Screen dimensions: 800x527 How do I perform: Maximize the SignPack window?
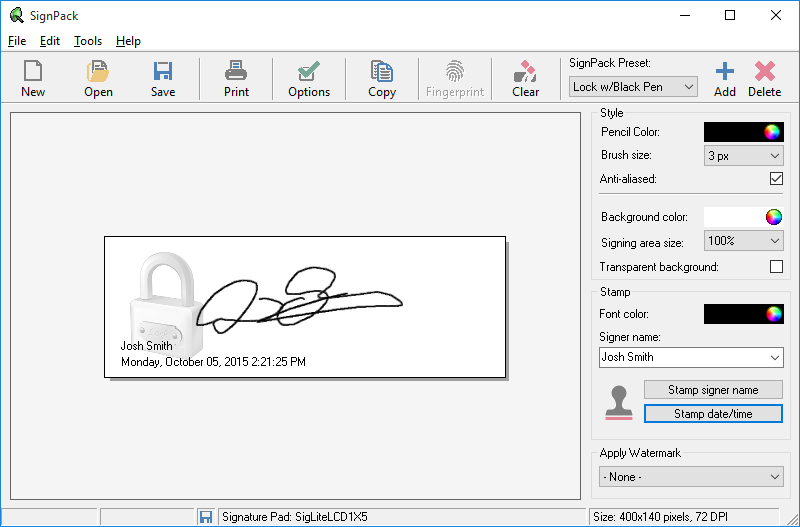click(730, 15)
